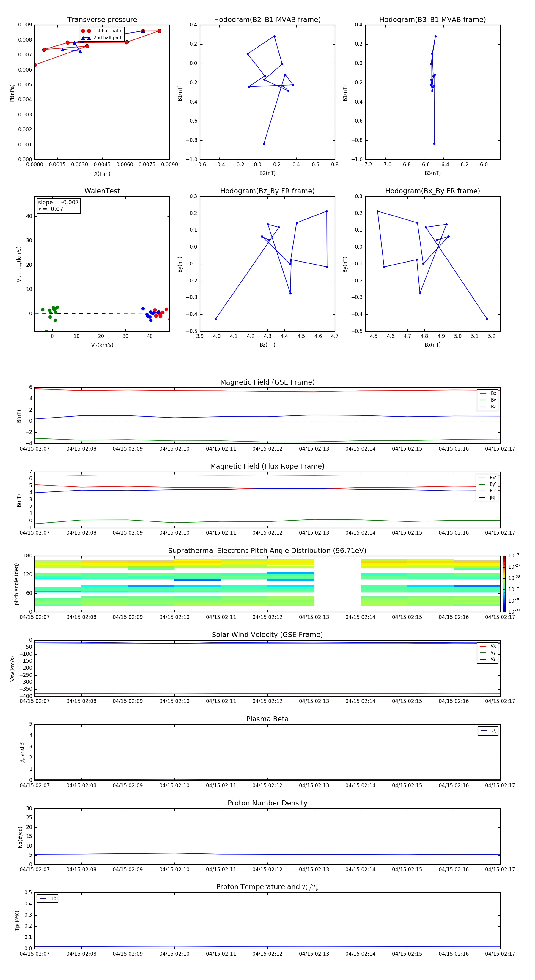This screenshot has width=535, height=980.
Task: Click the "Hodogram(B2_B1 MVAB frame)" title
Action: point(267,19)
